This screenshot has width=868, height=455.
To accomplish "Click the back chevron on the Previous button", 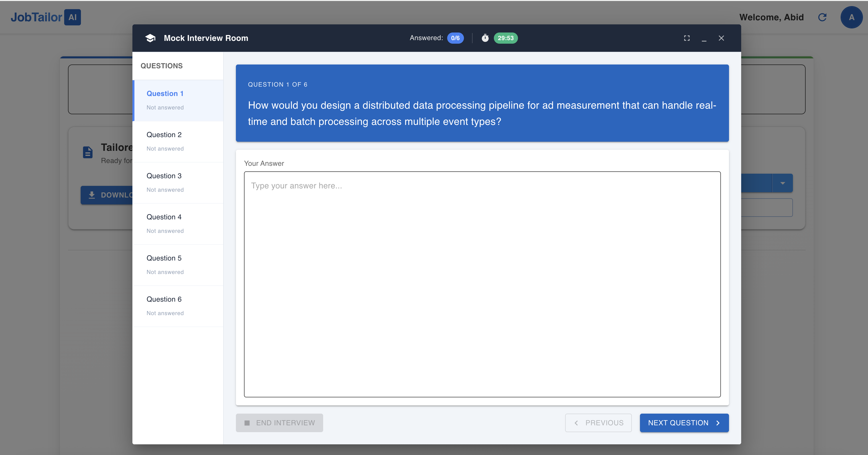I will pos(576,422).
